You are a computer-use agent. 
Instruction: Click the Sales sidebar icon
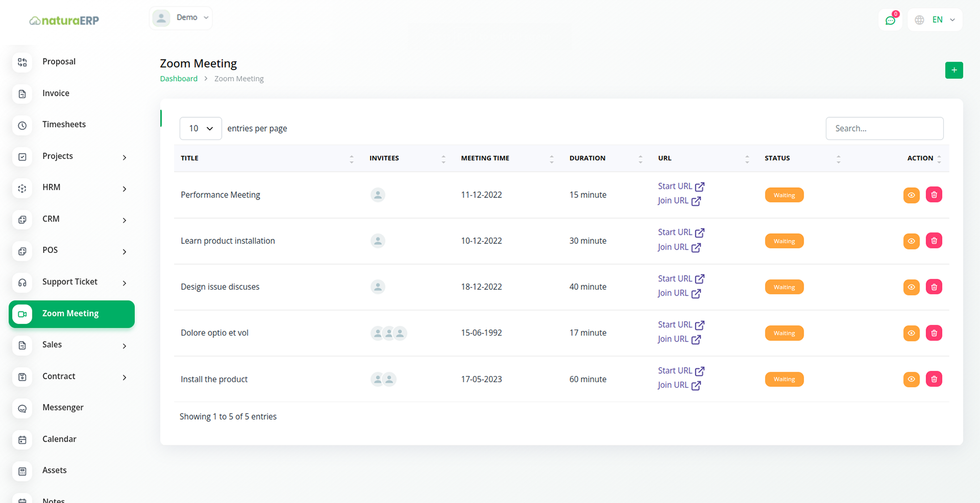pos(22,345)
